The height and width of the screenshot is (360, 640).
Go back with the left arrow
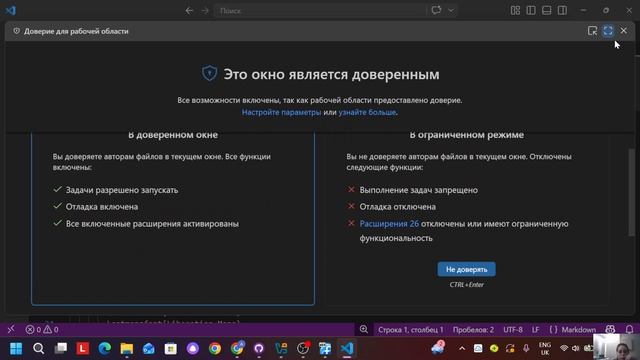(189, 11)
